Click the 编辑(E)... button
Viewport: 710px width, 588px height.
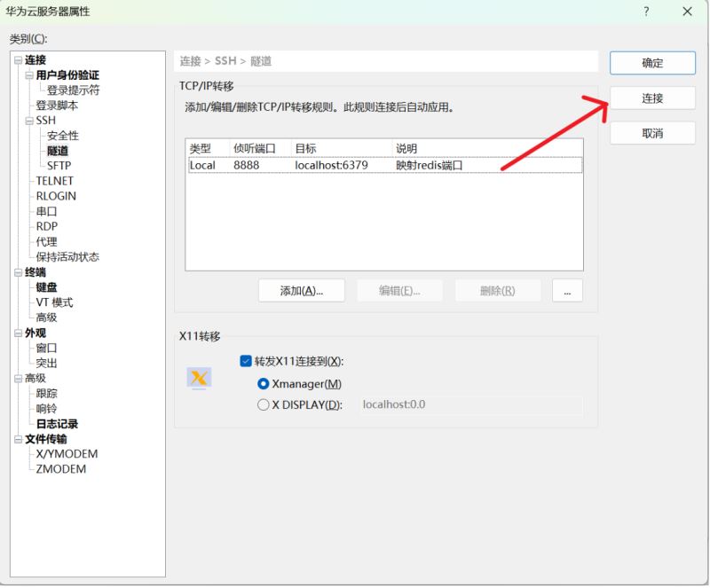pos(400,291)
